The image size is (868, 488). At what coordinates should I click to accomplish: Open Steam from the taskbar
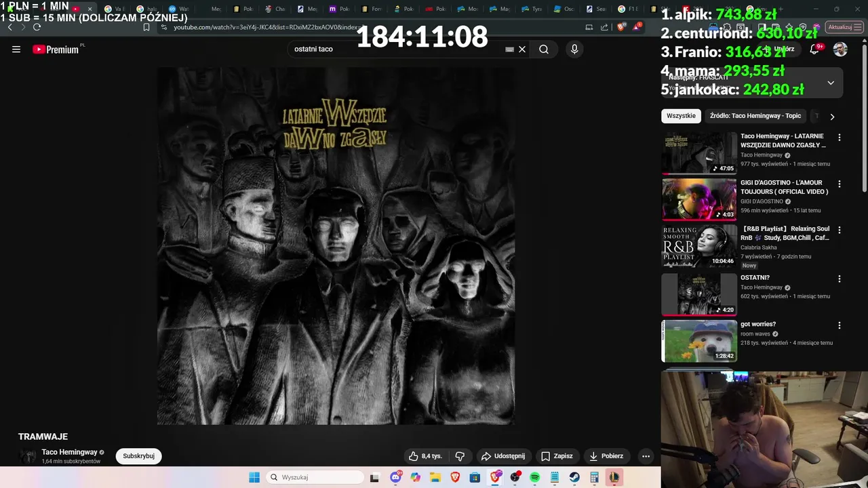click(574, 477)
